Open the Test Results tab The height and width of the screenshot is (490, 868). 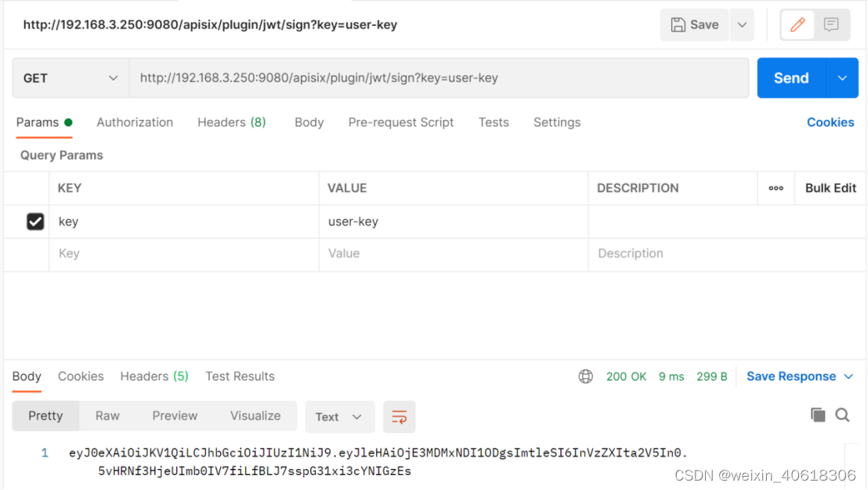240,377
